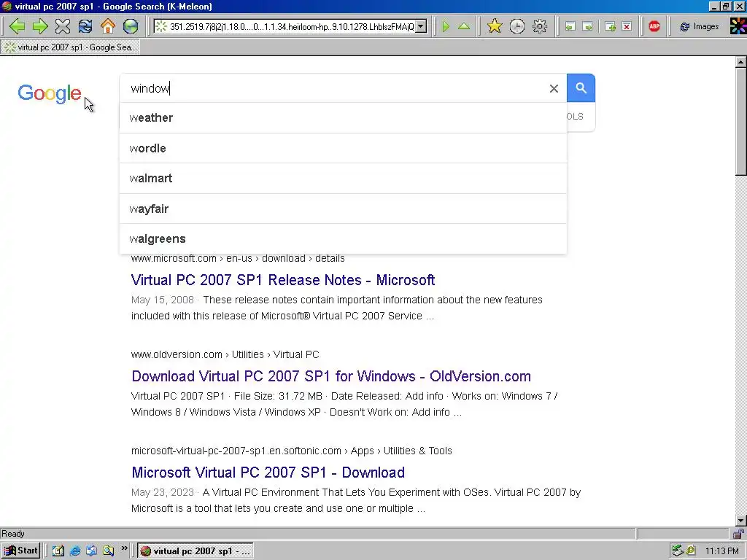Select the 'virtual pc 2007 sp1 - Google Sea...' tab
This screenshot has width=747, height=560.
click(70, 47)
